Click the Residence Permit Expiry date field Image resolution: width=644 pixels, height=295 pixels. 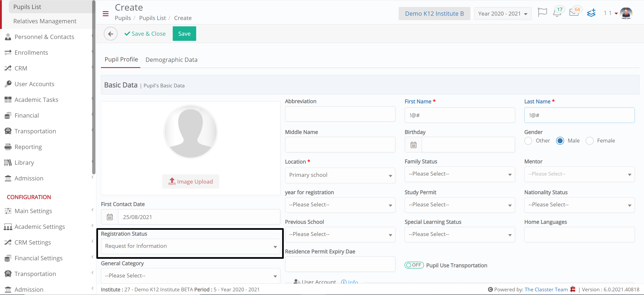click(x=340, y=264)
